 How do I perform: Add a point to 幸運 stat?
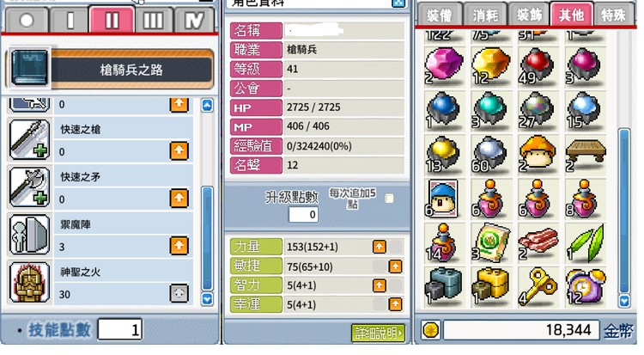(x=395, y=304)
